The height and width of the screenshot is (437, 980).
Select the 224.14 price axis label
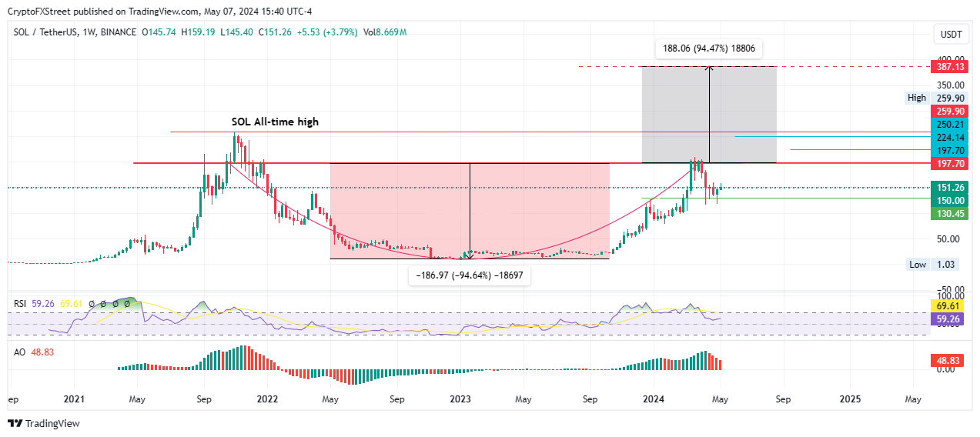point(948,138)
